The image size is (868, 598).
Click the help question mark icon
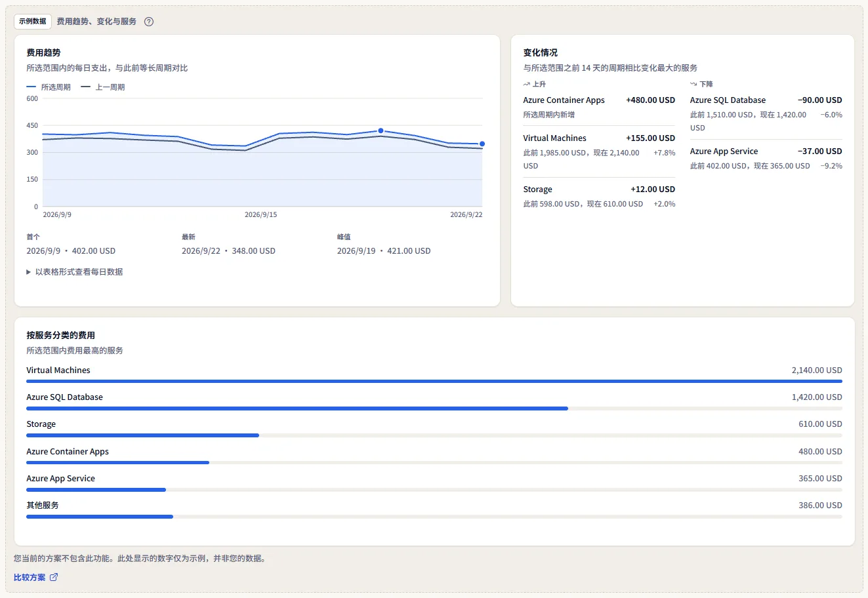(x=149, y=22)
